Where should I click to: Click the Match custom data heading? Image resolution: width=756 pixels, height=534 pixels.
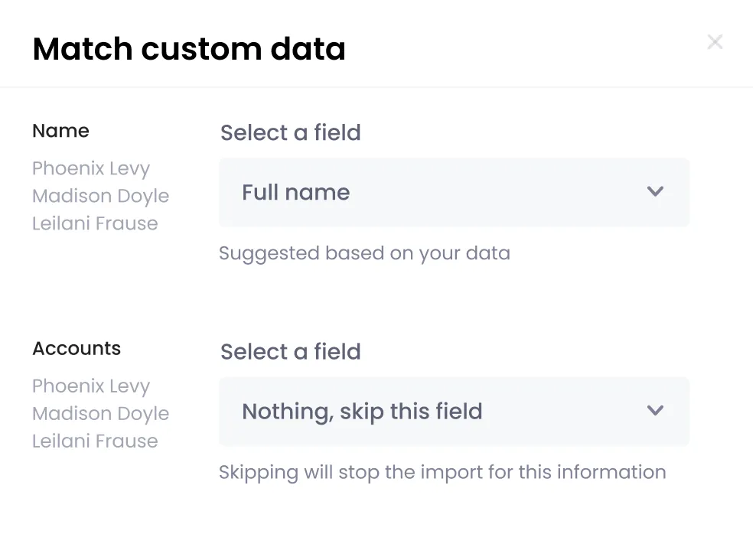coord(189,49)
